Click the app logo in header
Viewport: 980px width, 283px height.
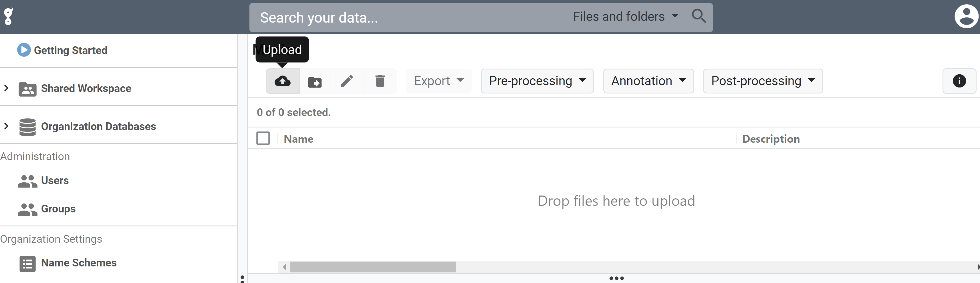(x=8, y=16)
